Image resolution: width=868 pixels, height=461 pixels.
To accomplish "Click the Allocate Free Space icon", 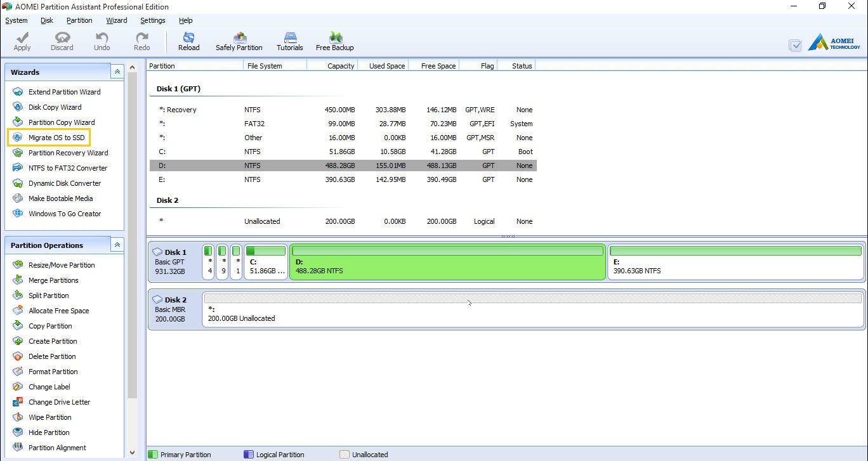I will [18, 311].
